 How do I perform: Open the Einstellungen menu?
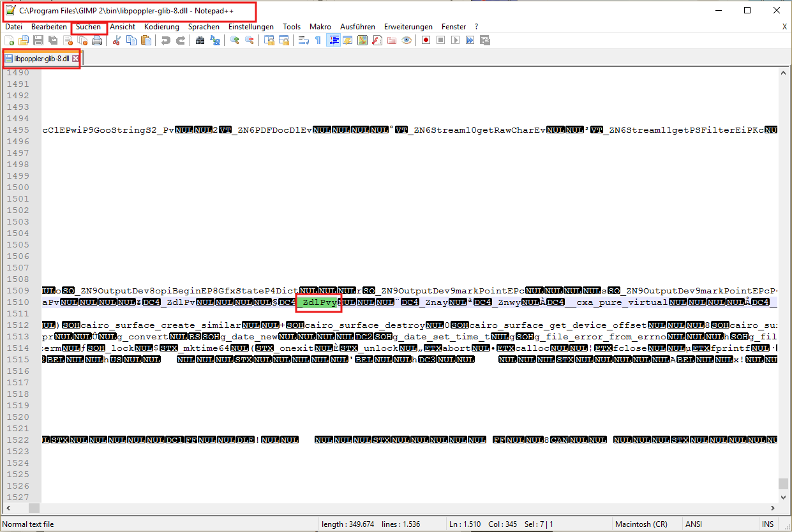coord(251,27)
